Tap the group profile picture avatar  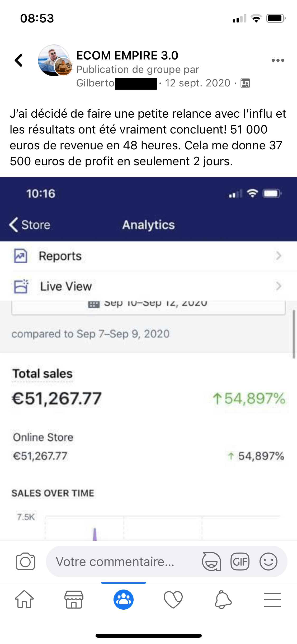pos(55,60)
